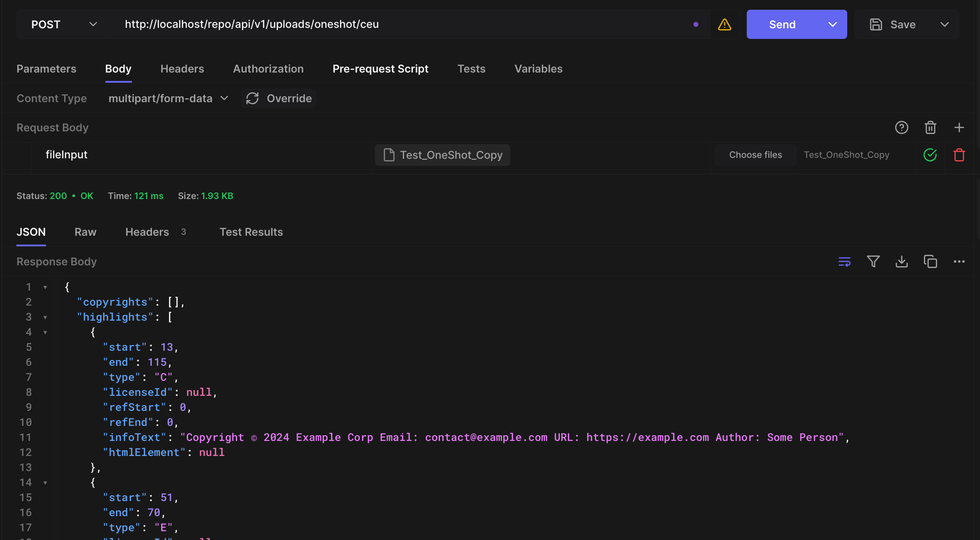Click the Request Body label
This screenshot has width=980, height=540.
pyautogui.click(x=53, y=127)
